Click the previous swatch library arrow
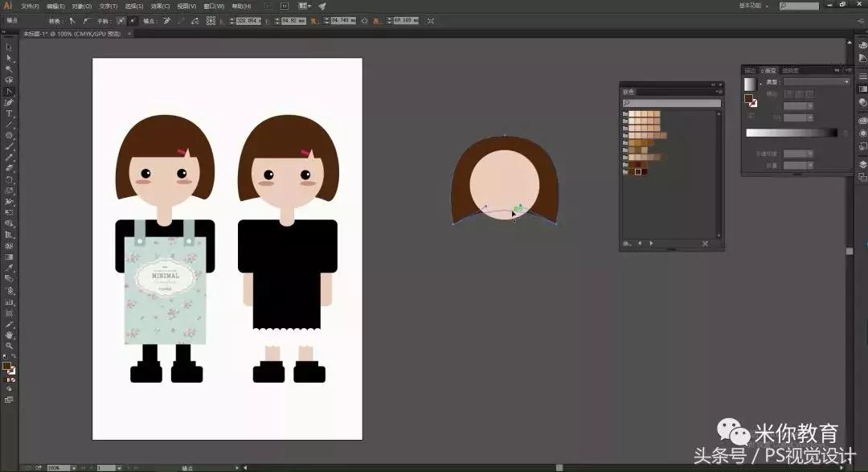Screen dimensions: 868x472 click(640, 243)
